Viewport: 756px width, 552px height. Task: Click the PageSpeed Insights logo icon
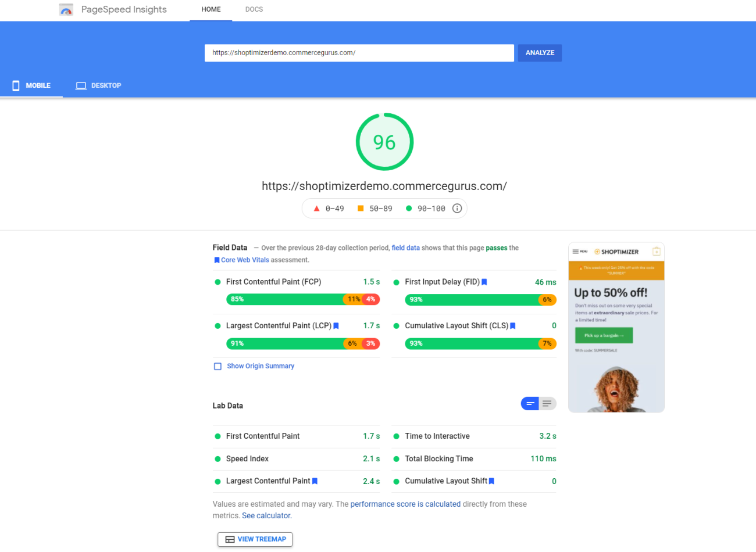click(66, 10)
